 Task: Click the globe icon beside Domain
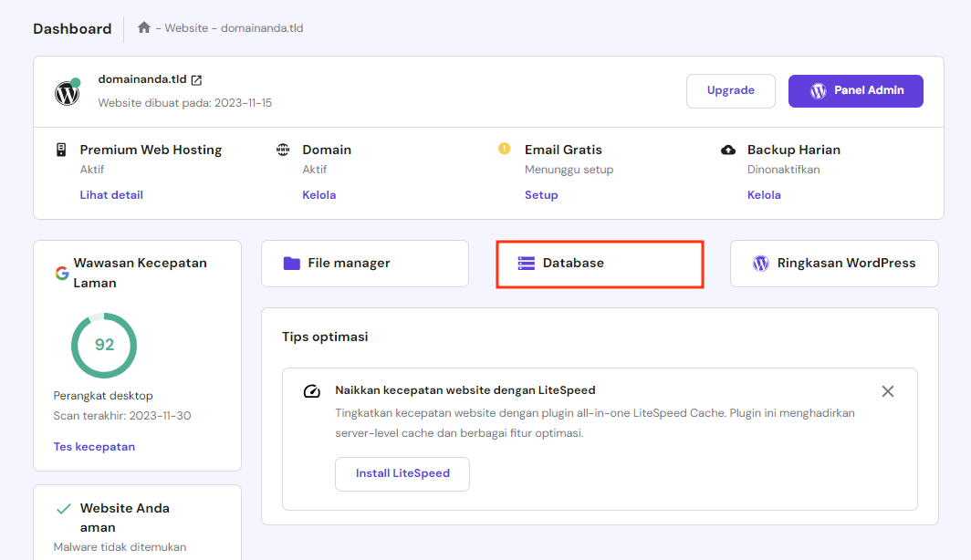pyautogui.click(x=283, y=150)
